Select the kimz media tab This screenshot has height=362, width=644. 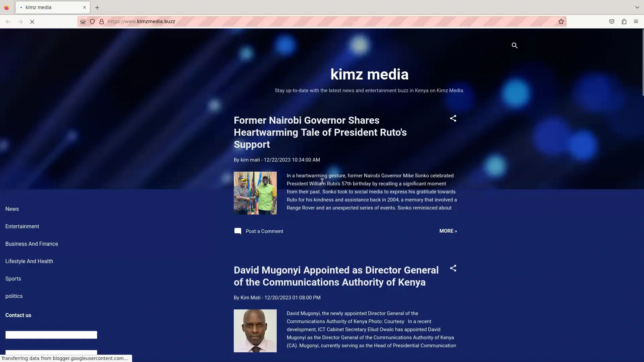tap(53, 7)
